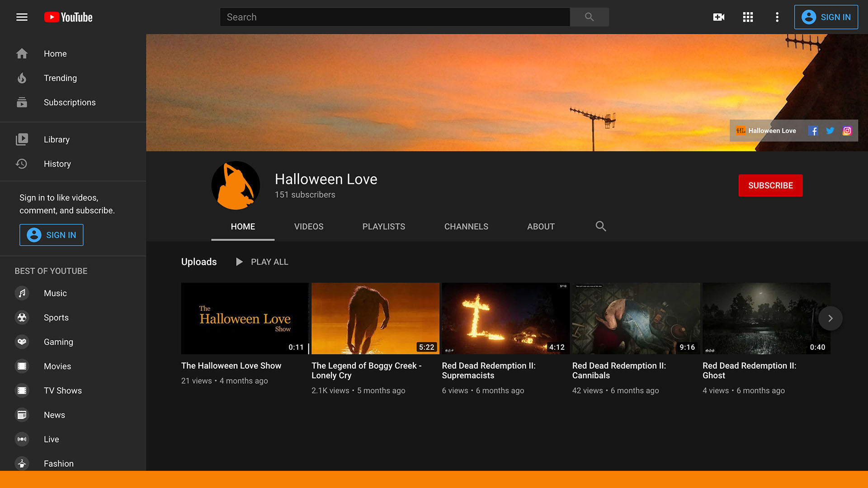Click the Trending flame icon
The height and width of the screenshot is (488, 868).
22,78
